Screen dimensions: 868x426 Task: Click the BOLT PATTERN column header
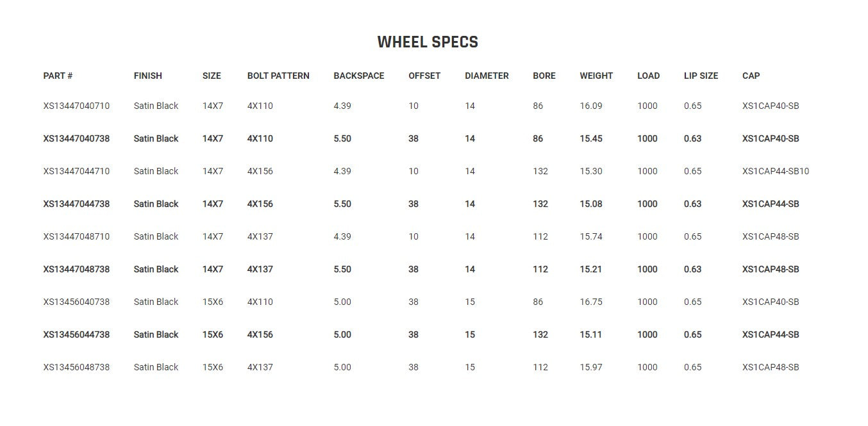[278, 76]
